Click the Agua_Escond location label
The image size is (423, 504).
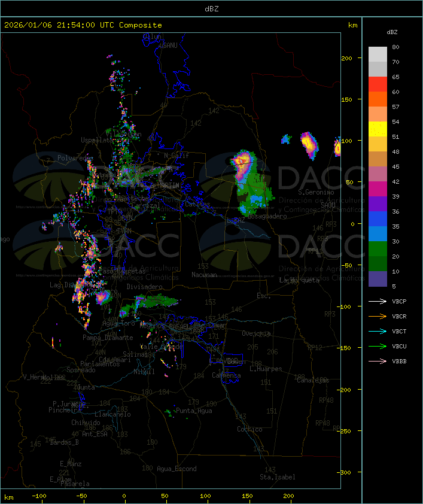(176, 469)
